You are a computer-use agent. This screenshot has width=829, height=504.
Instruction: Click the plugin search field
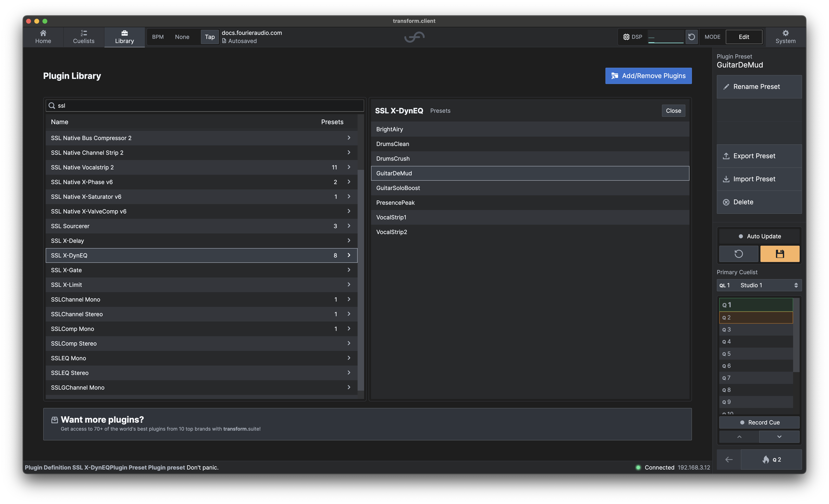205,106
